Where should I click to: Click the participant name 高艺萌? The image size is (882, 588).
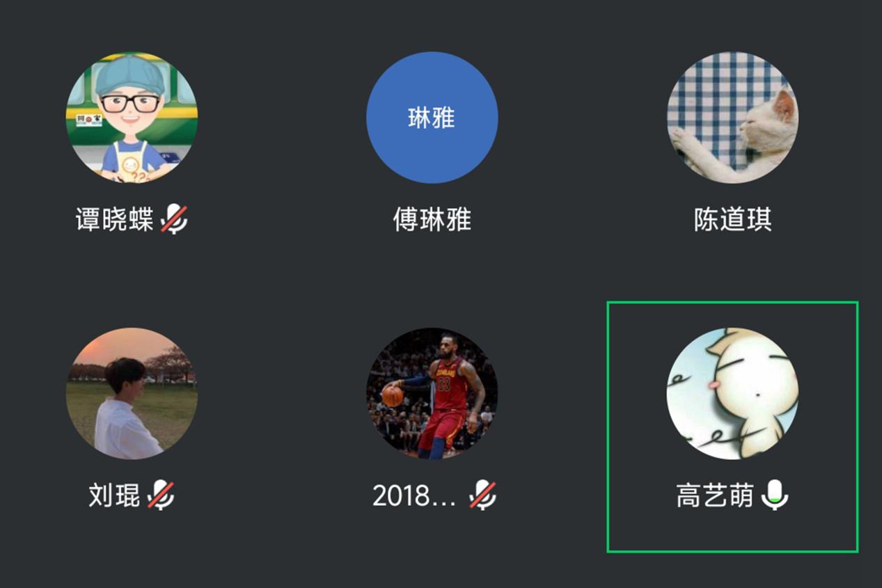(x=716, y=495)
